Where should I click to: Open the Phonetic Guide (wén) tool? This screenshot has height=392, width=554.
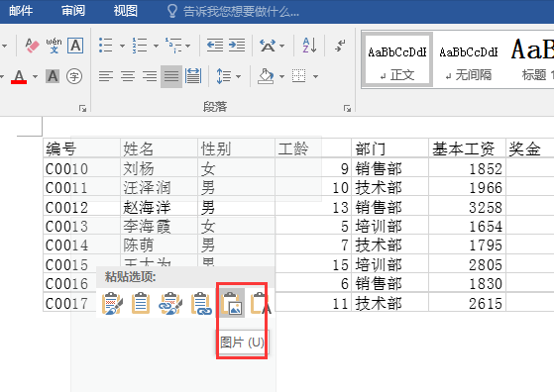pos(54,46)
